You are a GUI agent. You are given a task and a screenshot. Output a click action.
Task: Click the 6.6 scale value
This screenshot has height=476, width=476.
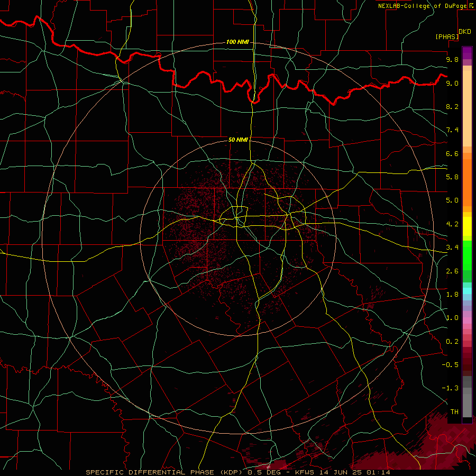pyautogui.click(x=452, y=153)
